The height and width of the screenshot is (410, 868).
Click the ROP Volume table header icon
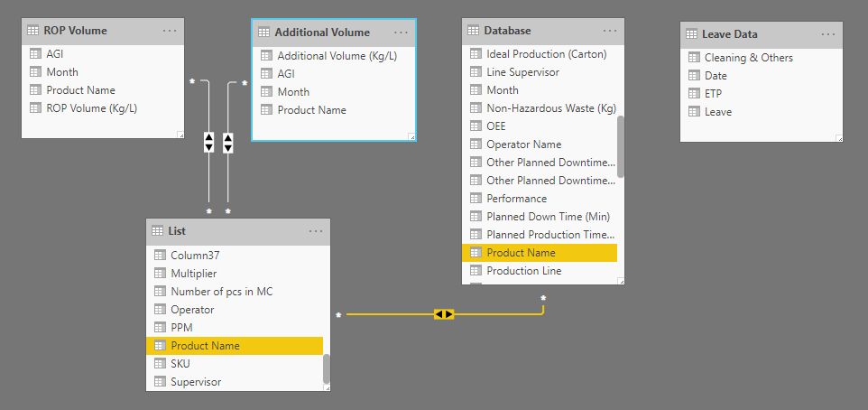click(33, 31)
